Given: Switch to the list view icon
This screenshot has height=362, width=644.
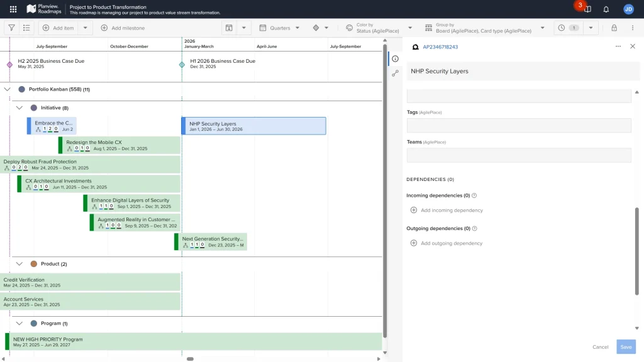Looking at the screenshot, I should tap(26, 28).
